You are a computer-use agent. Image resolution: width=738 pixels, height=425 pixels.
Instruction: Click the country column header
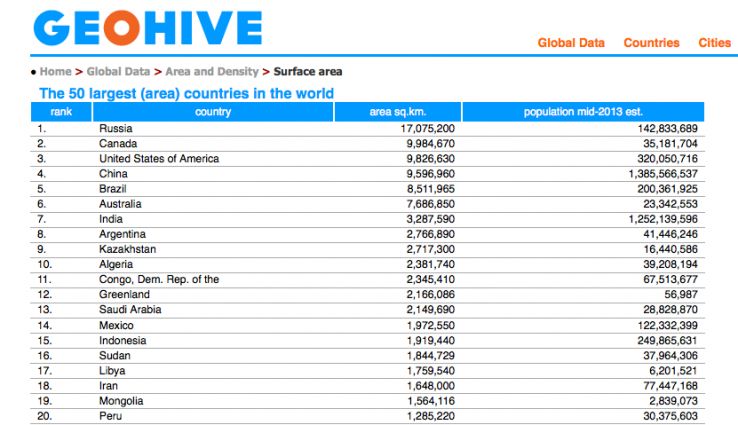[x=213, y=112]
